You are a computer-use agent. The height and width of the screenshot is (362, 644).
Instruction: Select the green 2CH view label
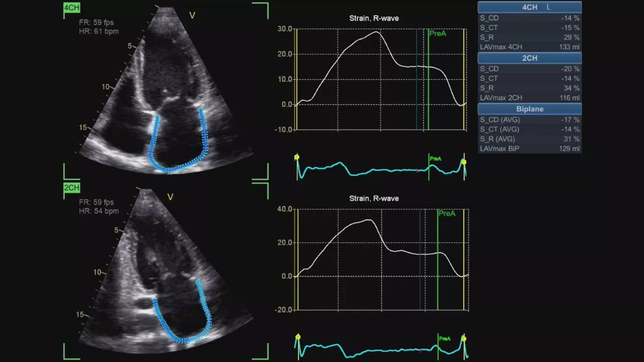71,188
